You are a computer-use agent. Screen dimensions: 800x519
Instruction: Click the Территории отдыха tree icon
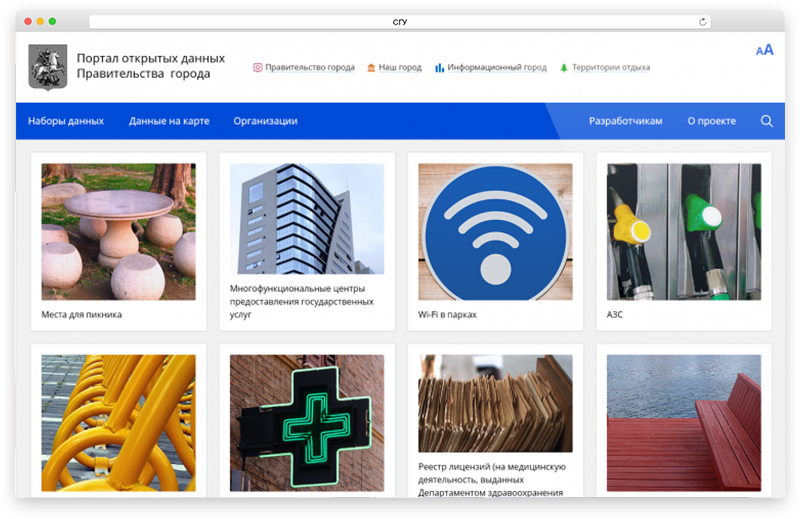pyautogui.click(x=564, y=67)
